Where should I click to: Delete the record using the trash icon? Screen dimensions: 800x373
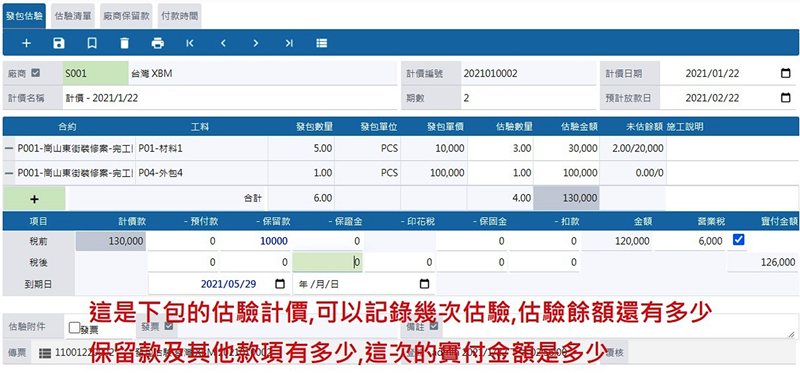[124, 43]
